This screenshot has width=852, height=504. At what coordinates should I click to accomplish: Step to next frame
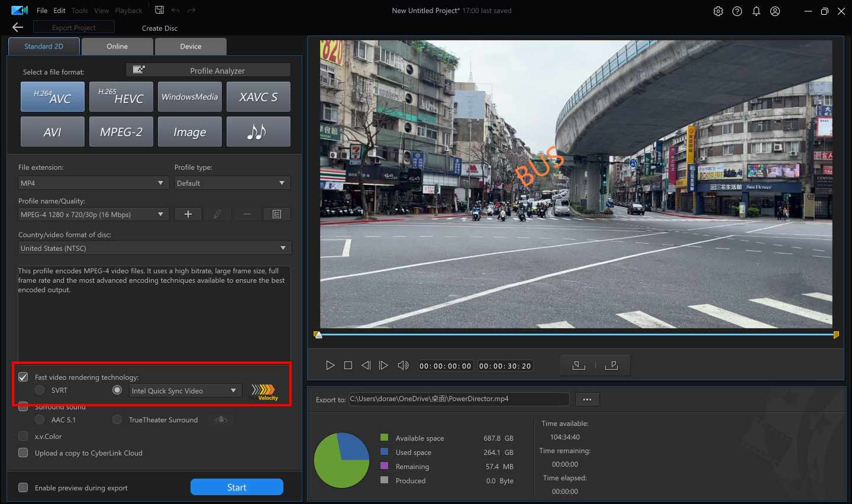[383, 366]
